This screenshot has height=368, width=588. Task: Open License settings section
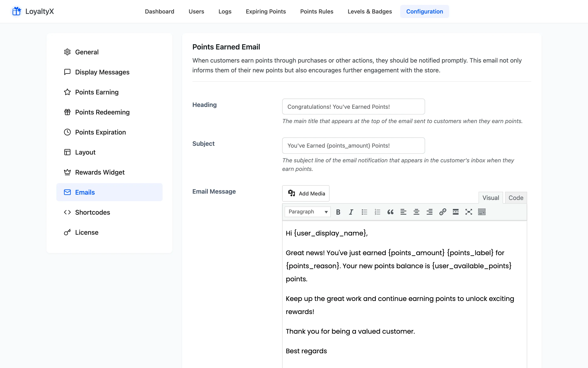click(109, 232)
